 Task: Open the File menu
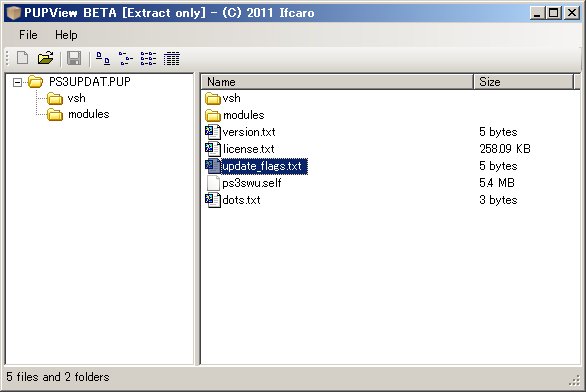click(x=28, y=35)
